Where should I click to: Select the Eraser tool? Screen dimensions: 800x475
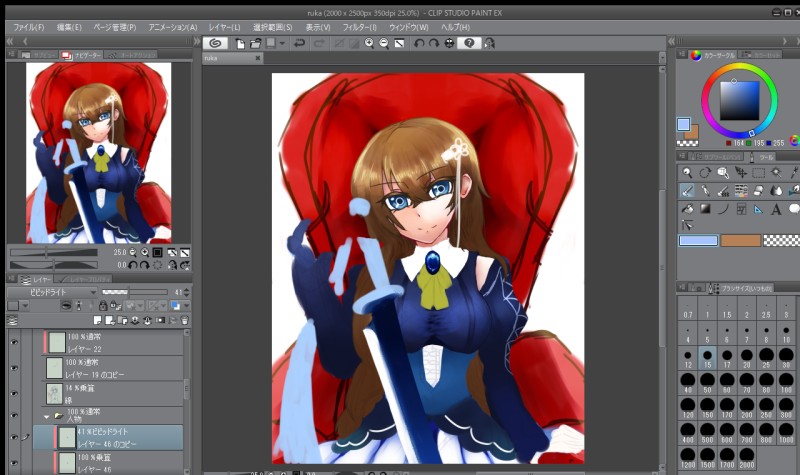[759, 191]
